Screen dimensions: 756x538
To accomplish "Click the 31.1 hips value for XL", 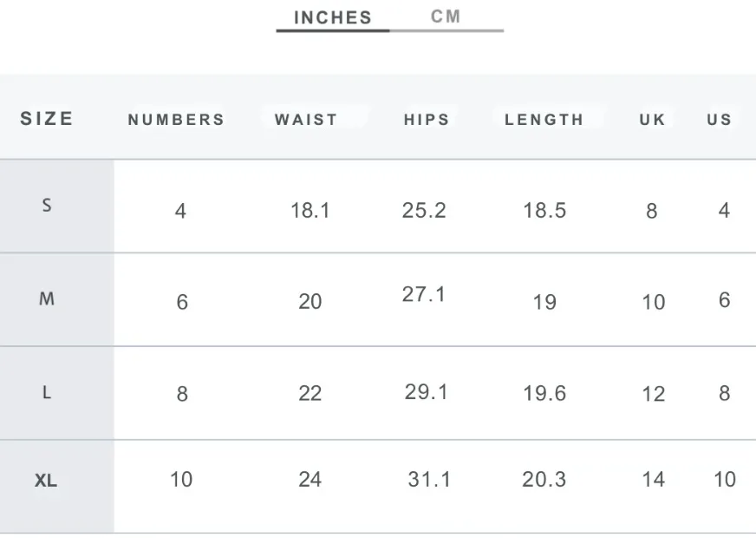I will click(x=429, y=480).
